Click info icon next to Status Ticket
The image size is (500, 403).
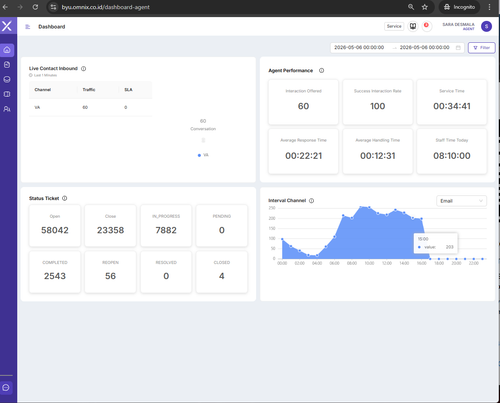(65, 198)
